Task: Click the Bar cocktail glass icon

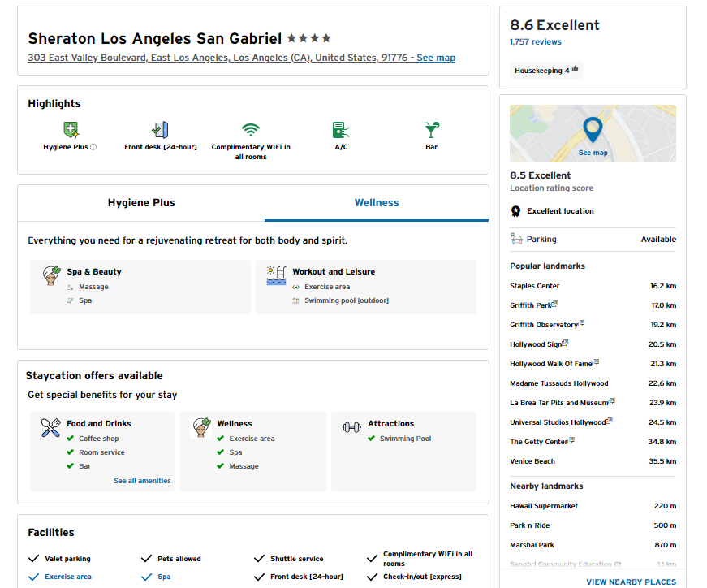Action: click(432, 130)
